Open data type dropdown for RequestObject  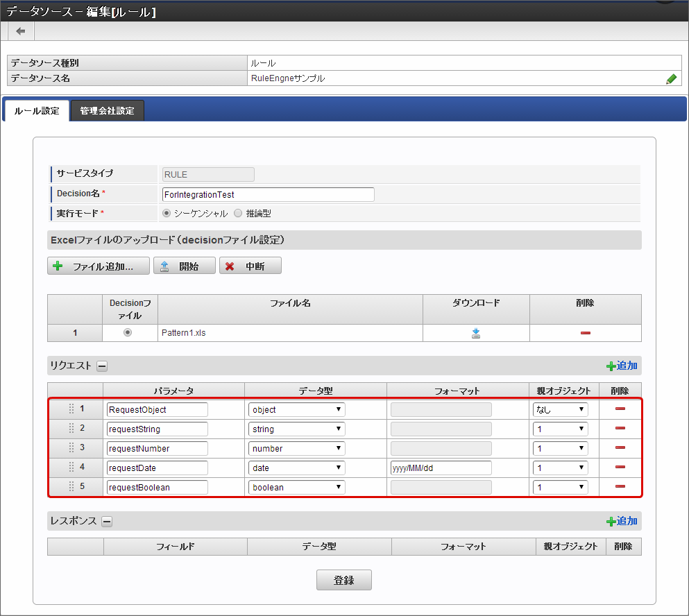[x=296, y=409]
